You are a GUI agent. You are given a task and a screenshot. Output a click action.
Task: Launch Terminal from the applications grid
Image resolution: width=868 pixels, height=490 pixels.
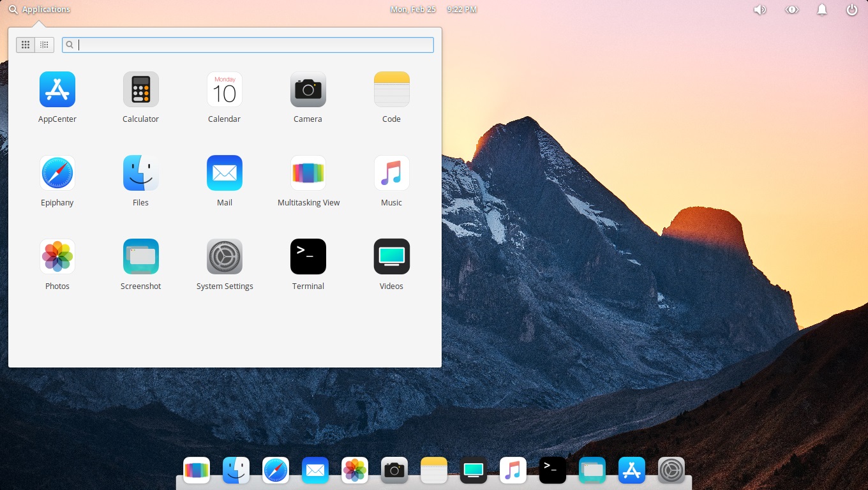tap(308, 264)
